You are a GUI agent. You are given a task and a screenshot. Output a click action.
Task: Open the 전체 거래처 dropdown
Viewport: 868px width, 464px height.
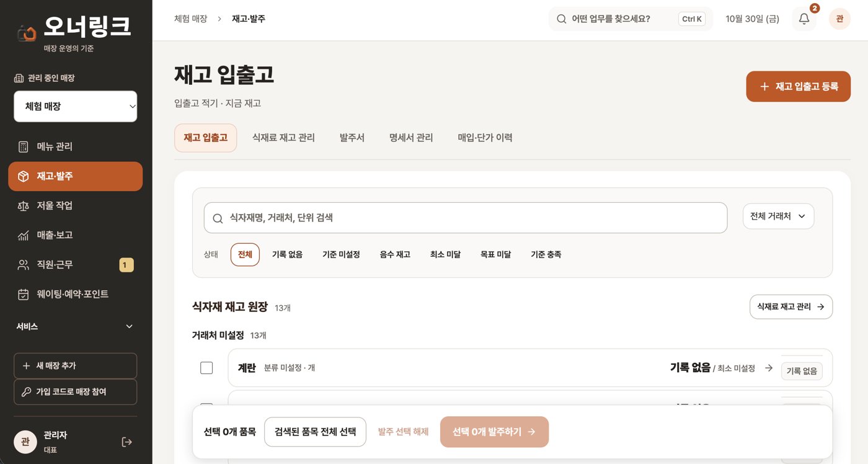click(778, 216)
